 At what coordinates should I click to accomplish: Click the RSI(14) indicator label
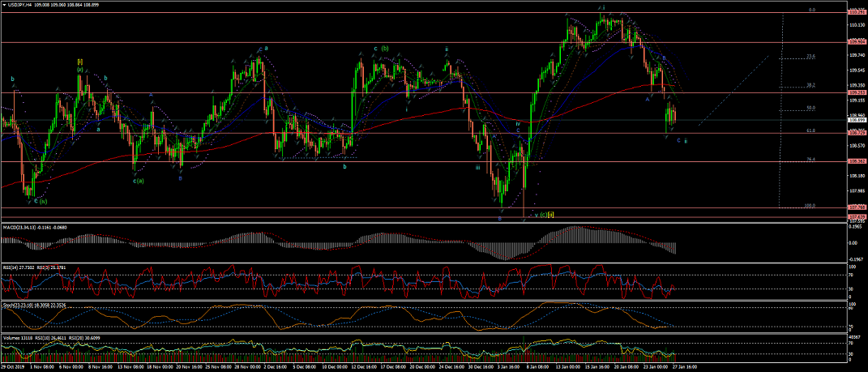coord(11,267)
